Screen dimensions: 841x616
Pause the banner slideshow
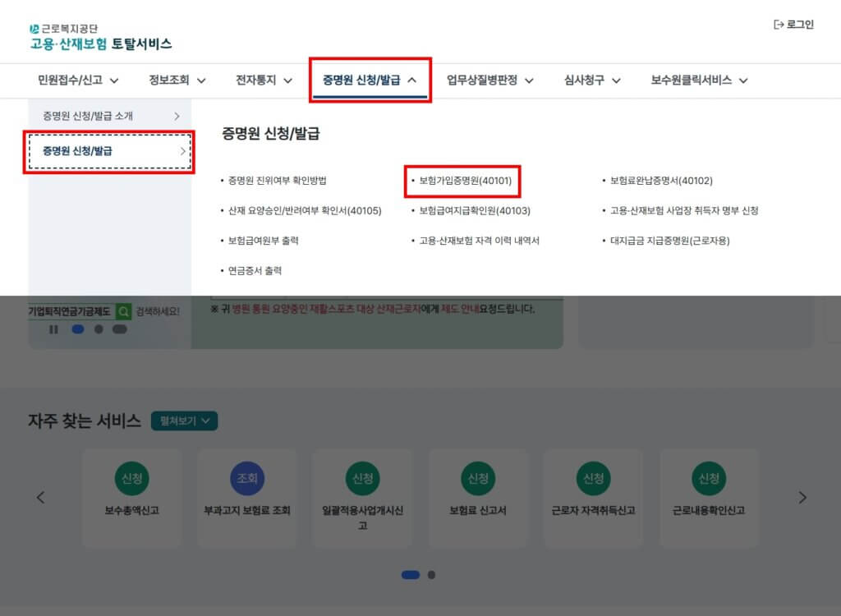point(53,329)
